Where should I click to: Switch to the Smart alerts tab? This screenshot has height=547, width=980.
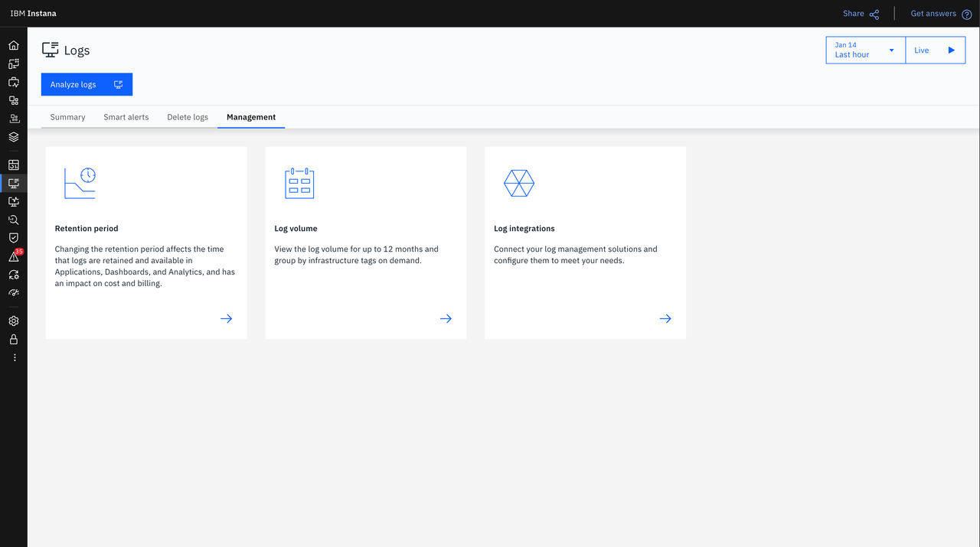coord(126,117)
